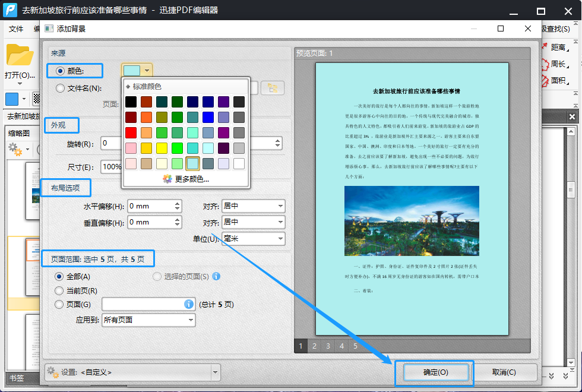Click the 取消(C) cancel button
This screenshot has width=582, height=392.
point(504,372)
